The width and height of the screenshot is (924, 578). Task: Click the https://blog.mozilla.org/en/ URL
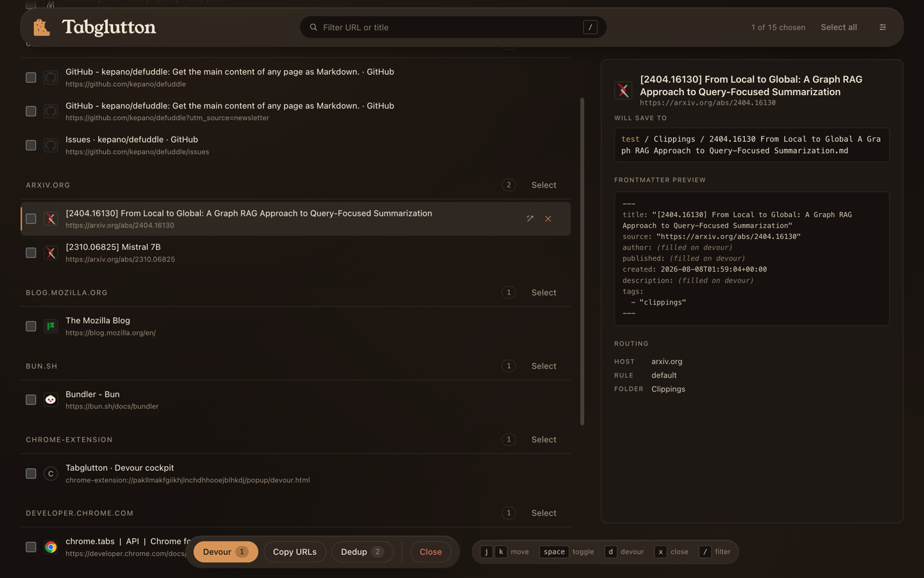click(x=110, y=333)
